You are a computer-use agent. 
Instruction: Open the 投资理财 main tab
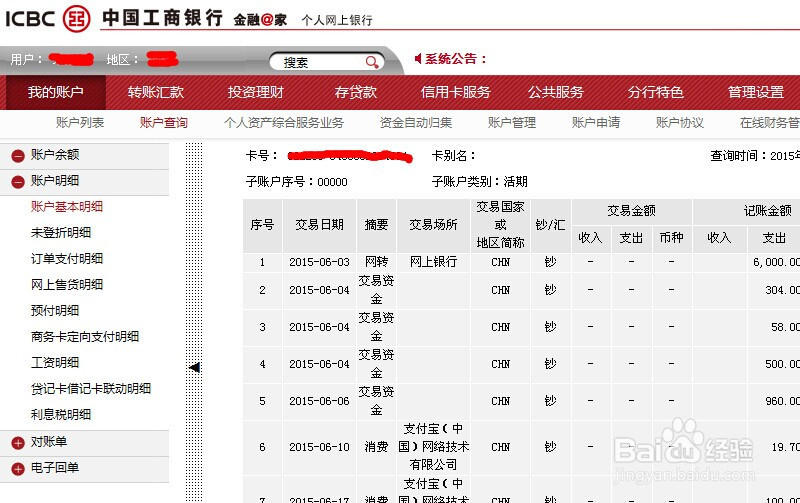coord(256,92)
